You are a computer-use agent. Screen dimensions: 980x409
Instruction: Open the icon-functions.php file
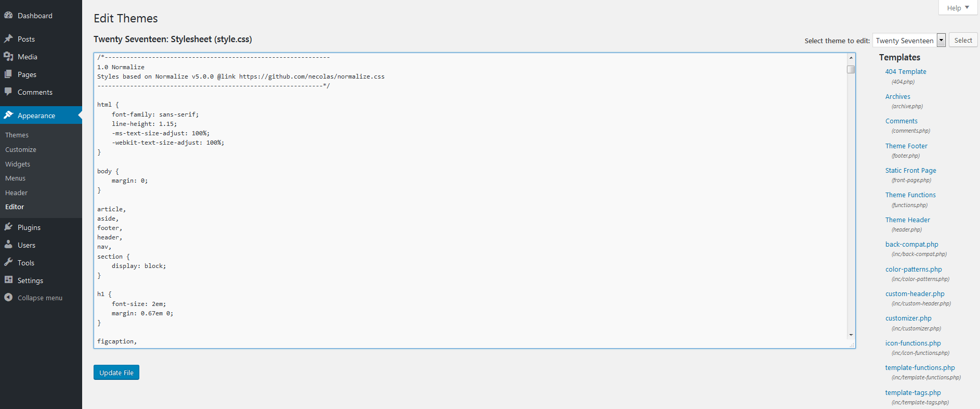coord(913,343)
